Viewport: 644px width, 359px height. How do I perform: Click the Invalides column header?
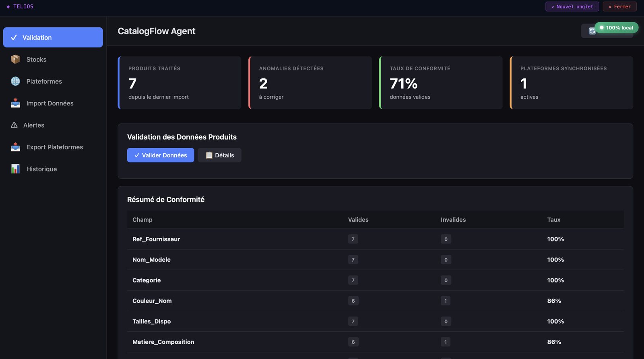coord(453,220)
